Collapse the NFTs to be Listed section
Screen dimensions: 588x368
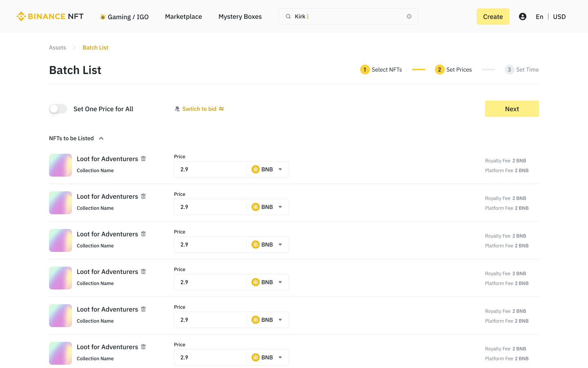point(101,138)
